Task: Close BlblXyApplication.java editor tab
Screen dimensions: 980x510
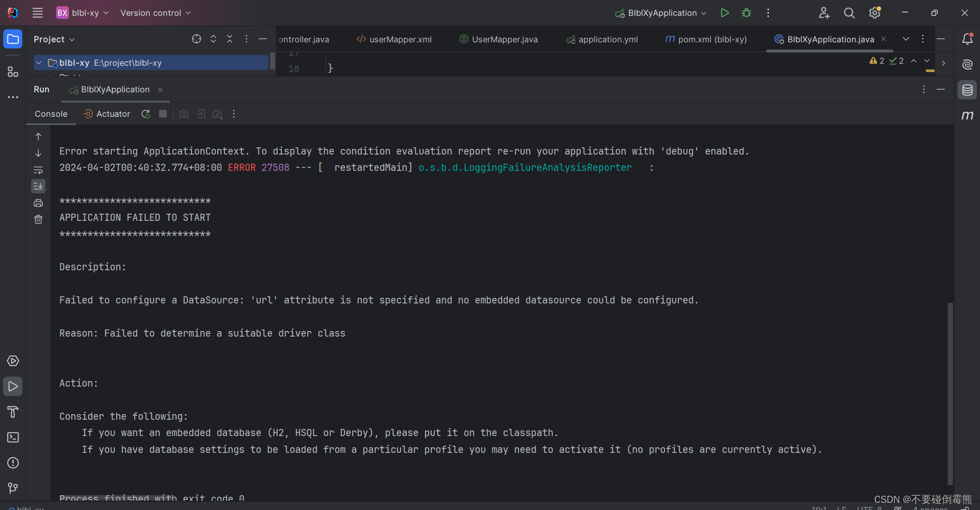Action: (884, 39)
